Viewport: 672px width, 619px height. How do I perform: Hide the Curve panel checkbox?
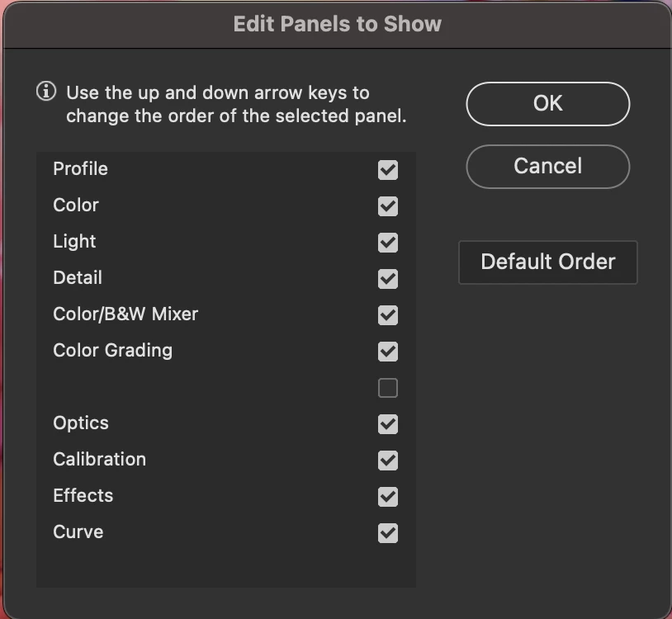[x=387, y=533]
